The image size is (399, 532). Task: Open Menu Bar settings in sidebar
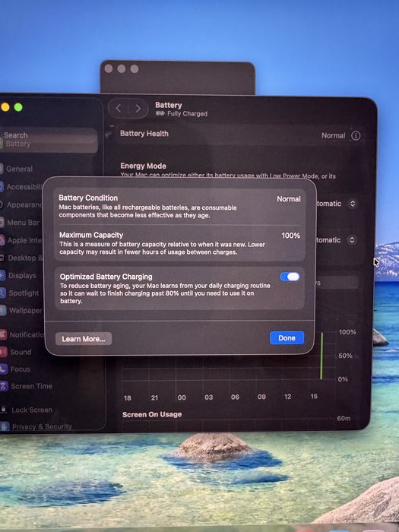(x=20, y=223)
